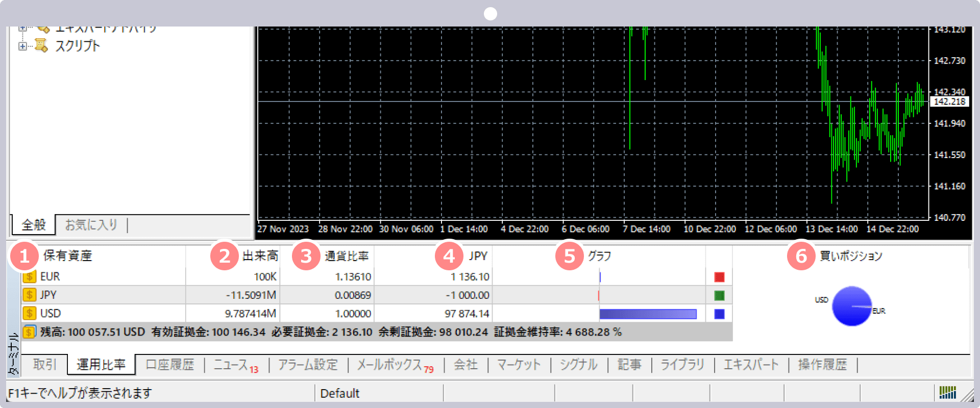Click the value -1 000.00
The image size is (980, 408).
coord(468,295)
